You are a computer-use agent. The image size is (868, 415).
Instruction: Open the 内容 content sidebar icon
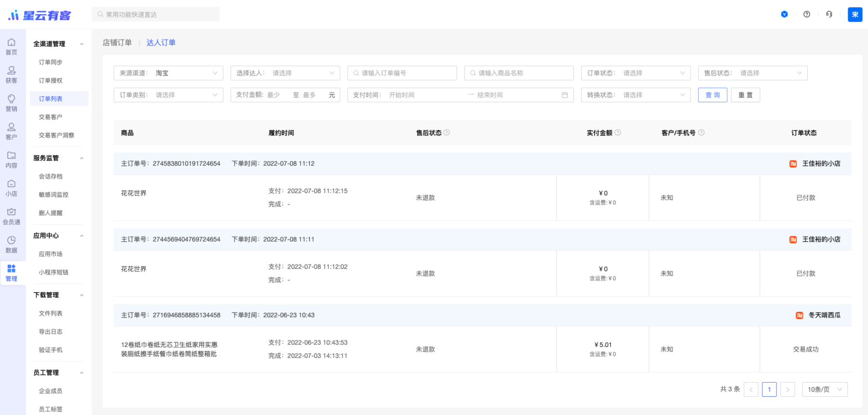click(x=12, y=160)
